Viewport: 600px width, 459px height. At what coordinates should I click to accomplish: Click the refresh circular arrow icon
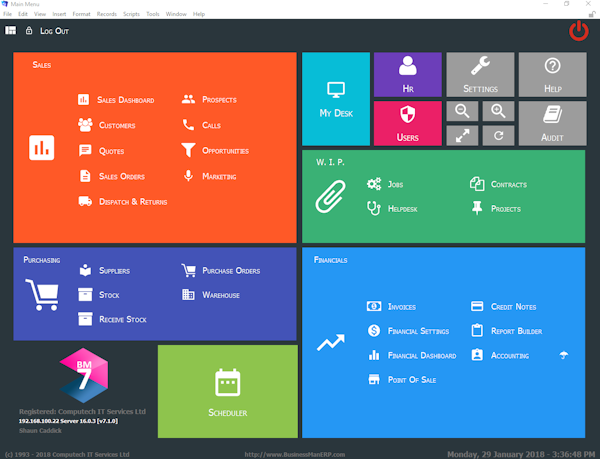[x=498, y=136]
